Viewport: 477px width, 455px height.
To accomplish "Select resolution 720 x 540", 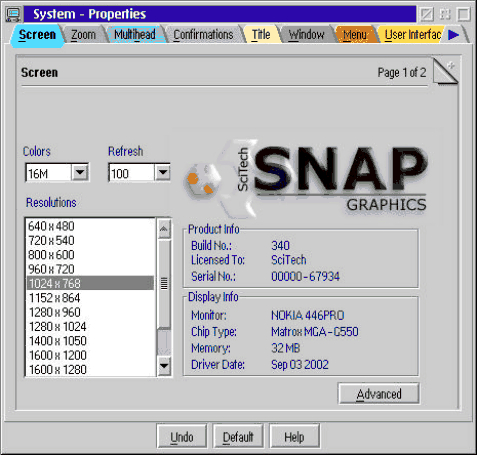I will pos(90,240).
